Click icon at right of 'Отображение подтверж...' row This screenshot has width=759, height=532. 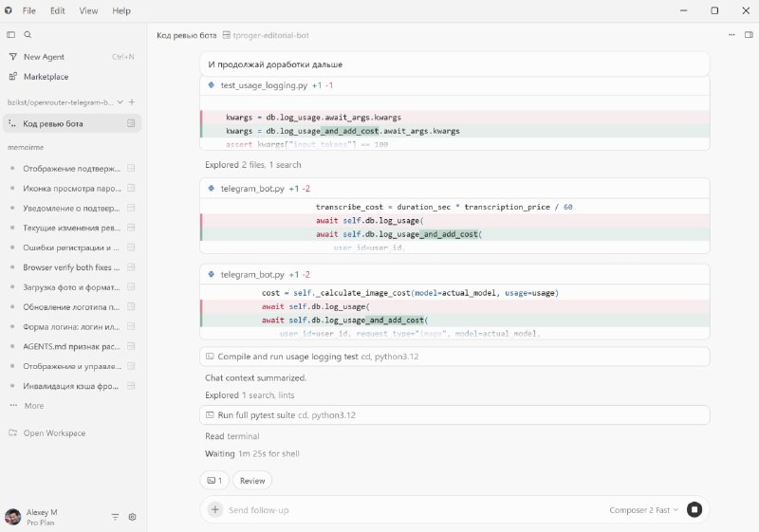coord(131,168)
